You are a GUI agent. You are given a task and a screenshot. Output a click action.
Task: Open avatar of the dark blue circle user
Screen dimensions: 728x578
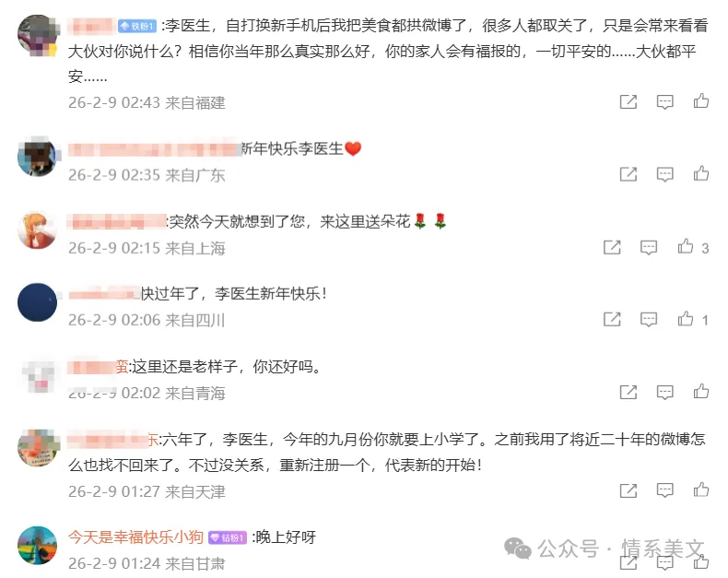pyautogui.click(x=37, y=302)
